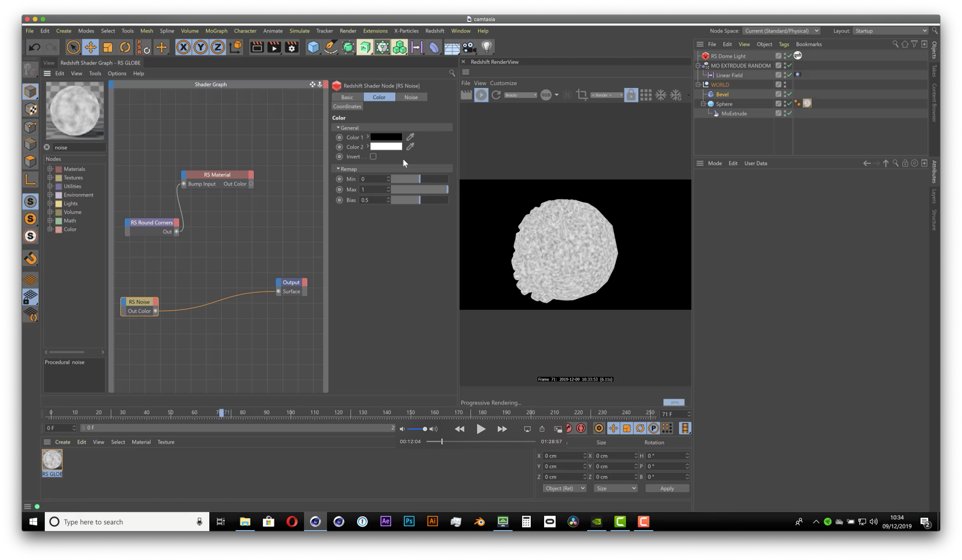The height and width of the screenshot is (560, 962).
Task: Enable the Invert checkbox
Action: point(373,157)
